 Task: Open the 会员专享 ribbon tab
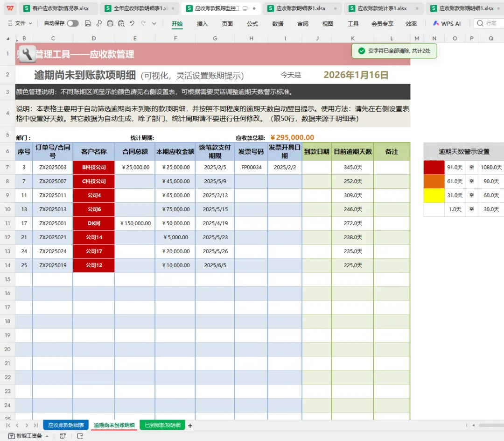tap(382, 23)
